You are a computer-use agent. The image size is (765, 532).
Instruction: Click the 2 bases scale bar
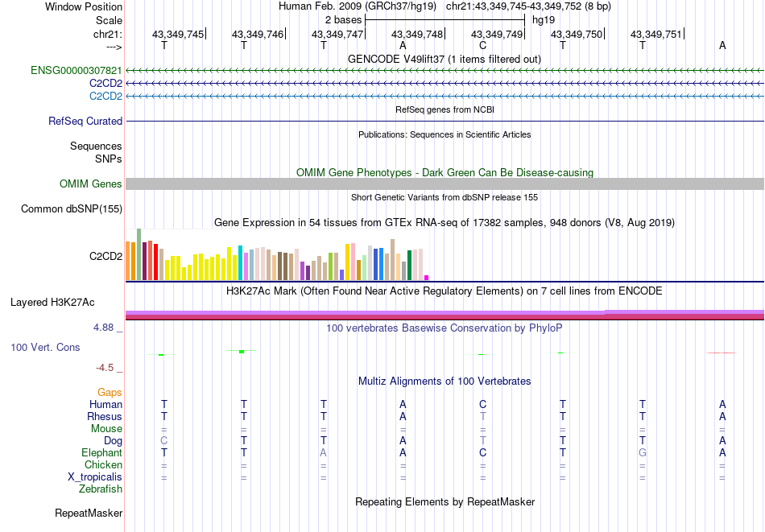pyautogui.click(x=445, y=20)
